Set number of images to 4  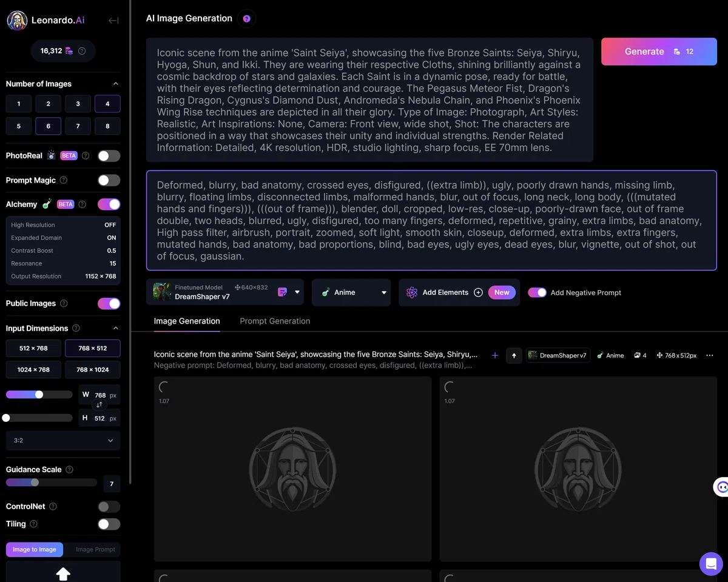[x=107, y=104]
